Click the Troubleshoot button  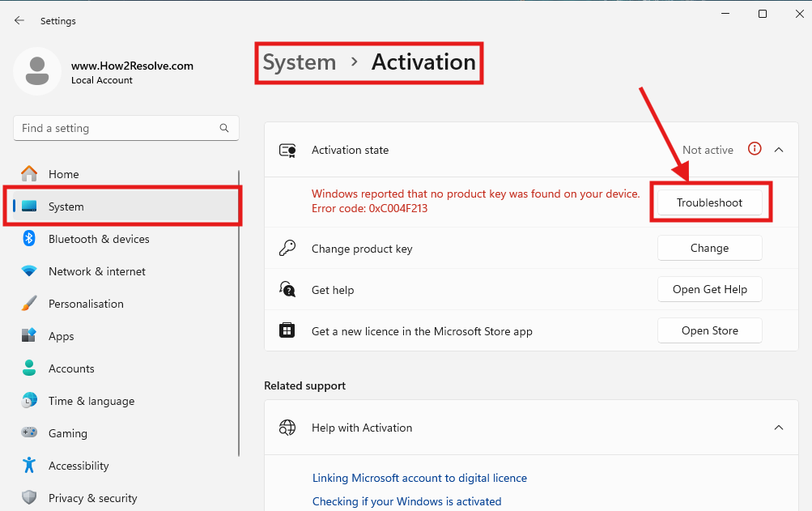pos(709,202)
